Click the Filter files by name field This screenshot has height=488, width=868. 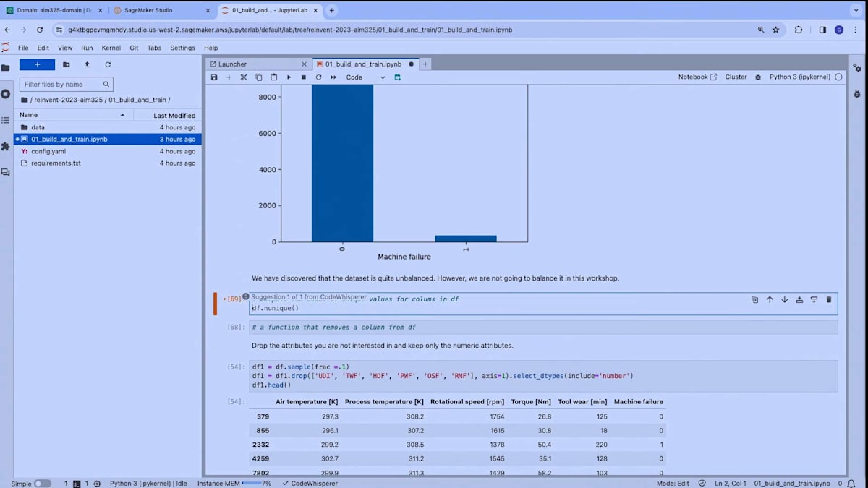tap(66, 84)
